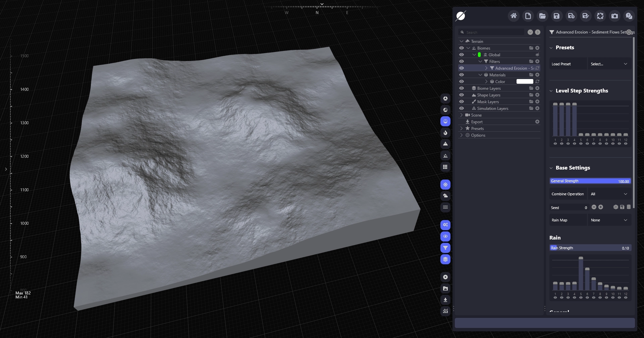Click the Home icon in top toolbar
Viewport: 644px width, 338px height.
pyautogui.click(x=514, y=16)
